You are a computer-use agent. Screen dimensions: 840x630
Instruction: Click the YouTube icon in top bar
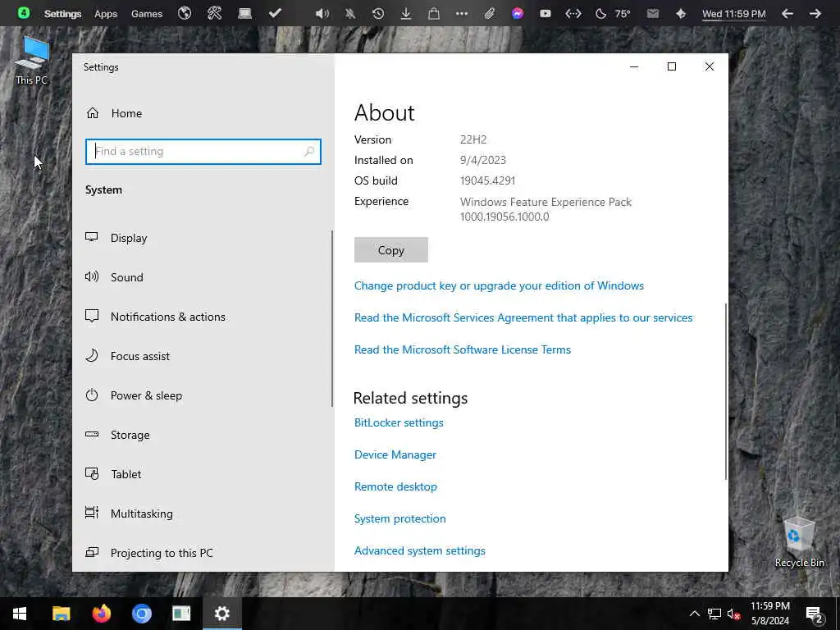546,14
